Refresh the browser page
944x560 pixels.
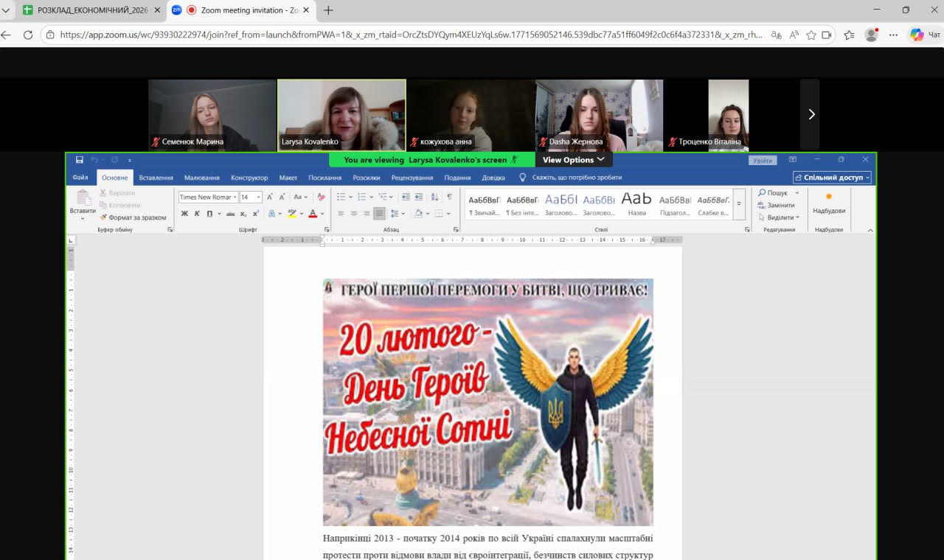pyautogui.click(x=28, y=35)
